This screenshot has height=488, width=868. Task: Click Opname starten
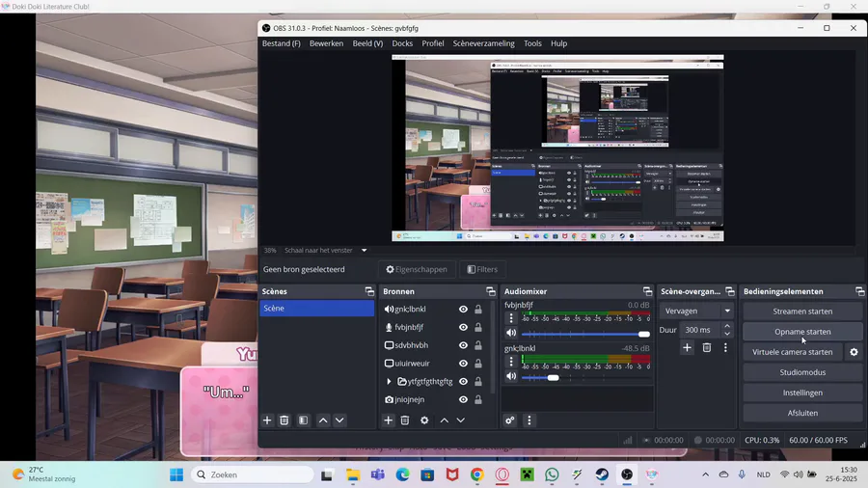click(x=802, y=332)
